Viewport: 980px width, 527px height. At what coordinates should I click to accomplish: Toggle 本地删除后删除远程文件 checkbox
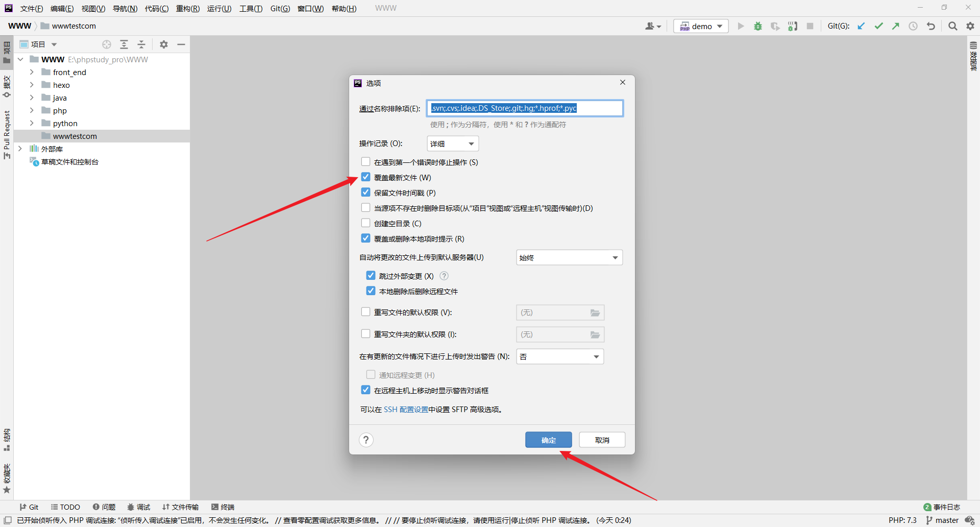point(371,291)
